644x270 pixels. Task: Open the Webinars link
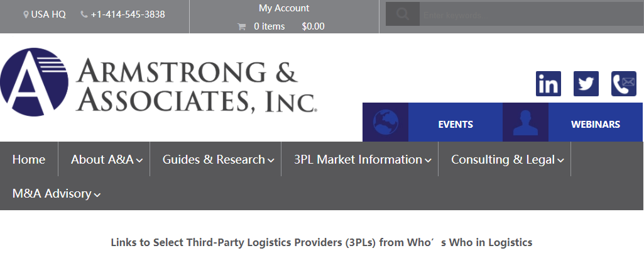pos(596,124)
